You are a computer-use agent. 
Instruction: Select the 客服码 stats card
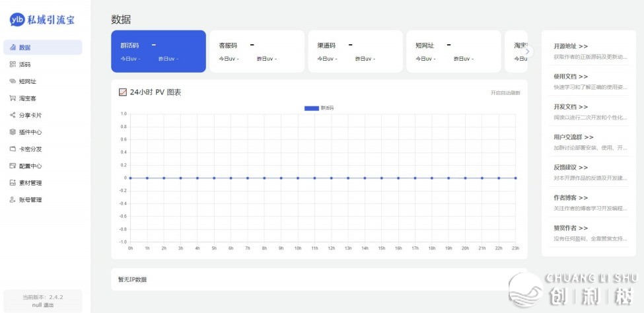click(x=257, y=52)
